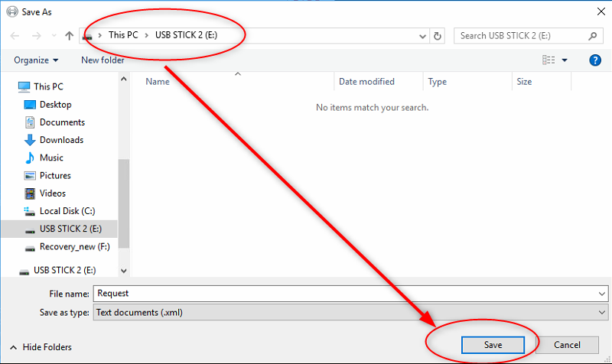Open the Organize dropdown menu
This screenshot has height=364, width=612.
click(36, 60)
